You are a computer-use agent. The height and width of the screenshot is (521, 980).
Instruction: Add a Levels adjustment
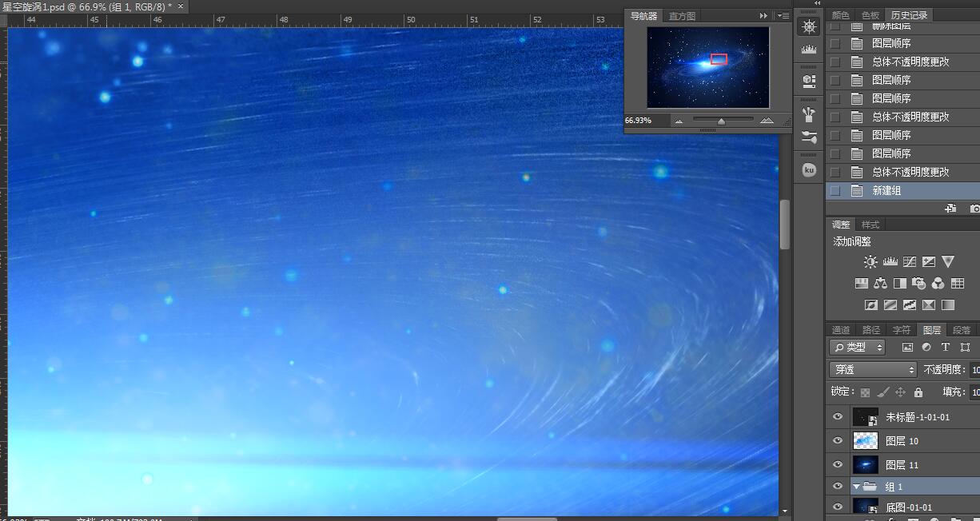tap(890, 261)
